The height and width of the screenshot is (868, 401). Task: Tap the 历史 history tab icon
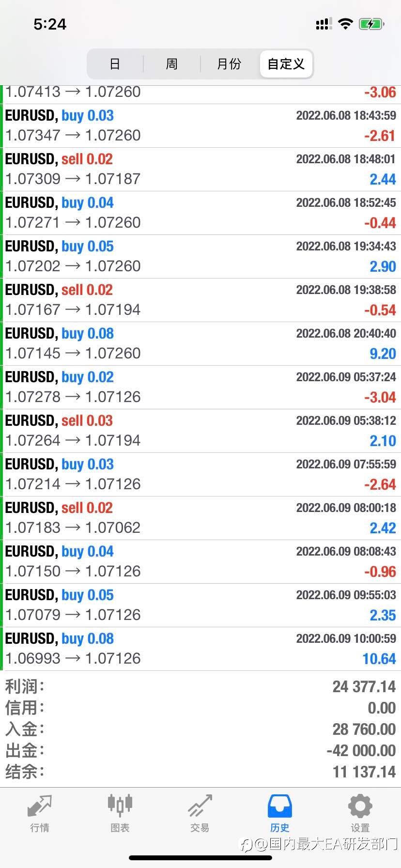[x=280, y=806]
